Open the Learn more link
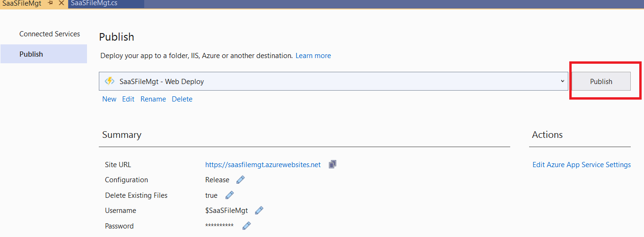Viewport: 644px width, 237px height. [x=313, y=56]
